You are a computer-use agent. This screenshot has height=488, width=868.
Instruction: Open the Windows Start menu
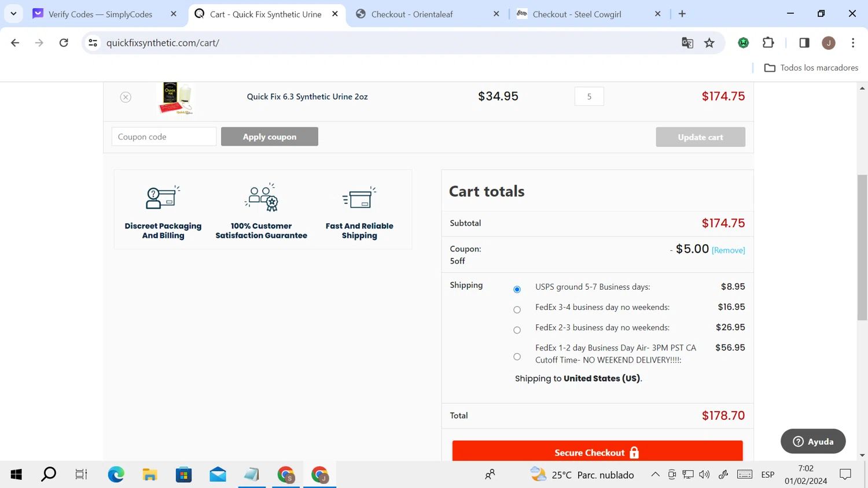[16, 475]
